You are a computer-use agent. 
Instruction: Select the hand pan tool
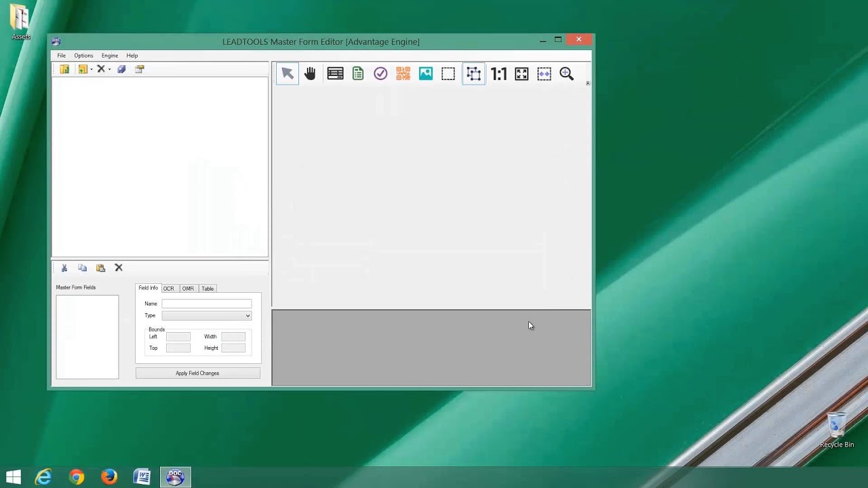coord(310,74)
